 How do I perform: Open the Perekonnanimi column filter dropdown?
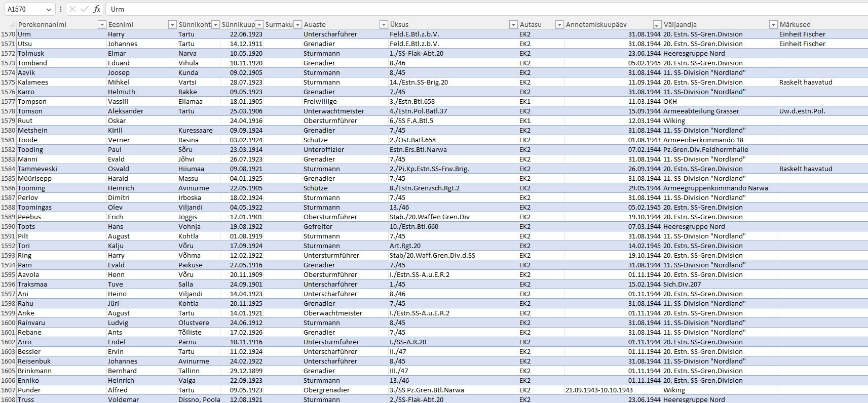[x=102, y=24]
